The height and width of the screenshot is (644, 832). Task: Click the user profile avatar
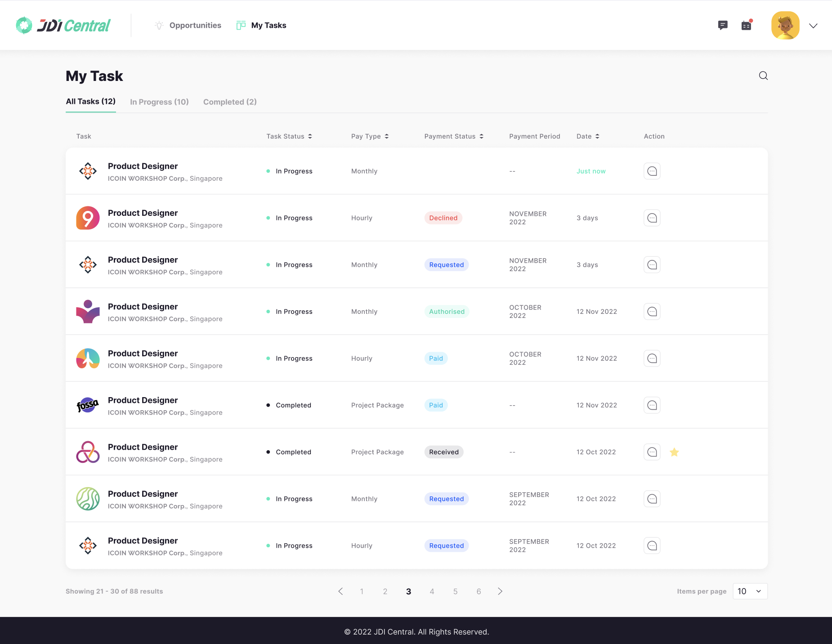click(x=785, y=26)
